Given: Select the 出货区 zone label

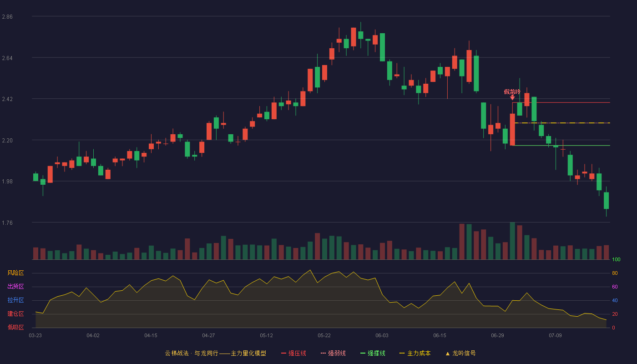Looking at the screenshot, I should [x=15, y=287].
